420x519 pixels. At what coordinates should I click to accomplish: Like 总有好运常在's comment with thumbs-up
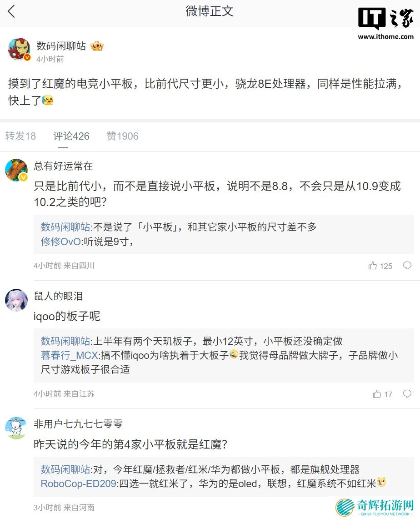[x=373, y=266]
